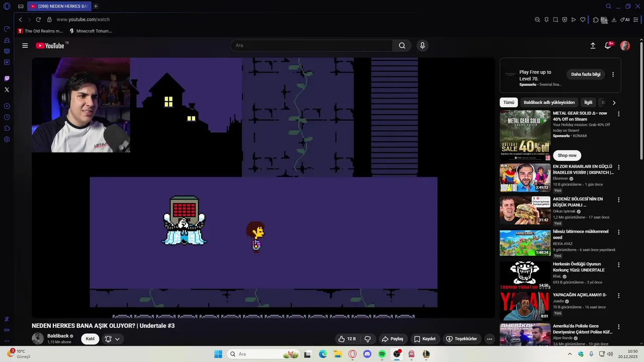Open History clock icon in sidebar

[7, 117]
